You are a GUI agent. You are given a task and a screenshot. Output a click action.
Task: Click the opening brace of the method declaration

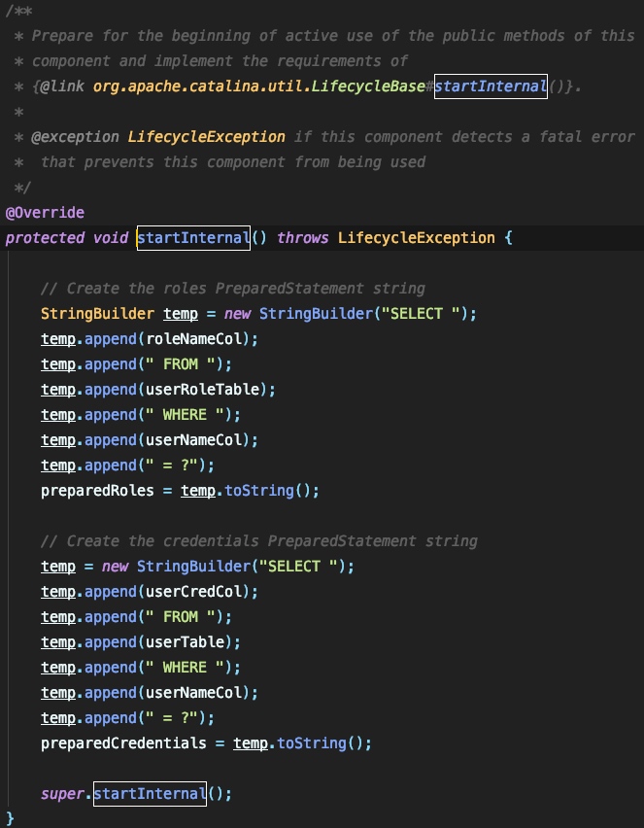click(x=508, y=238)
